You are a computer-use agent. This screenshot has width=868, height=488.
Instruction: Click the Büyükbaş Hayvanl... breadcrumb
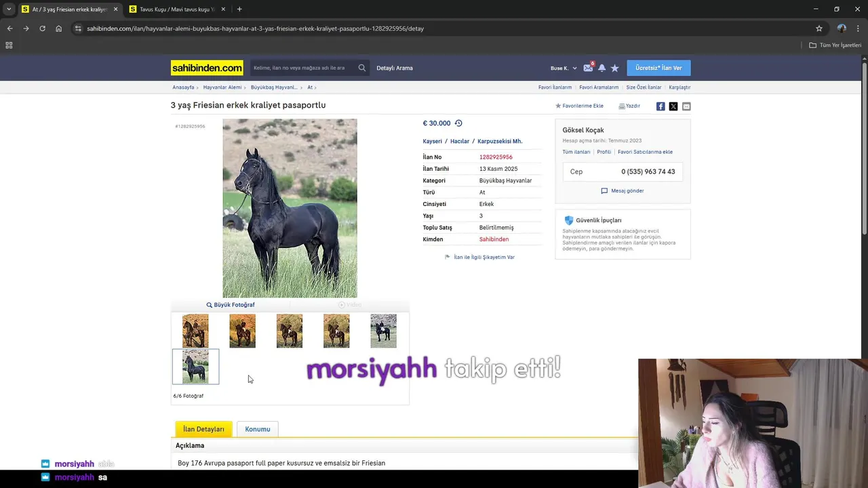(x=274, y=87)
